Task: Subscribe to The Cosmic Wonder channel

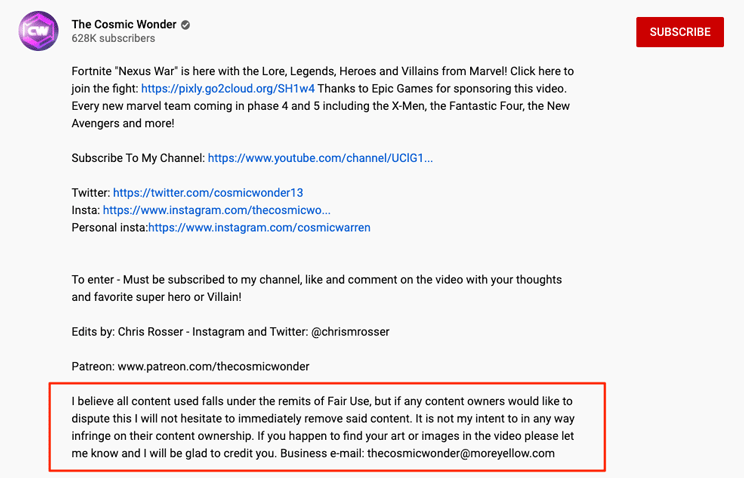Action: tap(679, 32)
